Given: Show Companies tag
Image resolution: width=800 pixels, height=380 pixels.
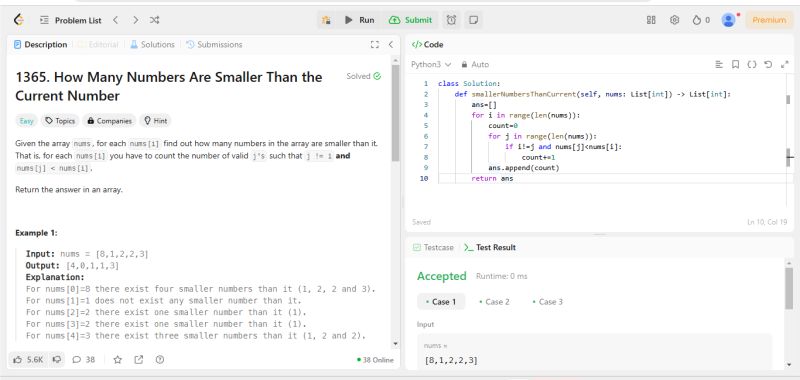Looking at the screenshot, I should pyautogui.click(x=109, y=121).
